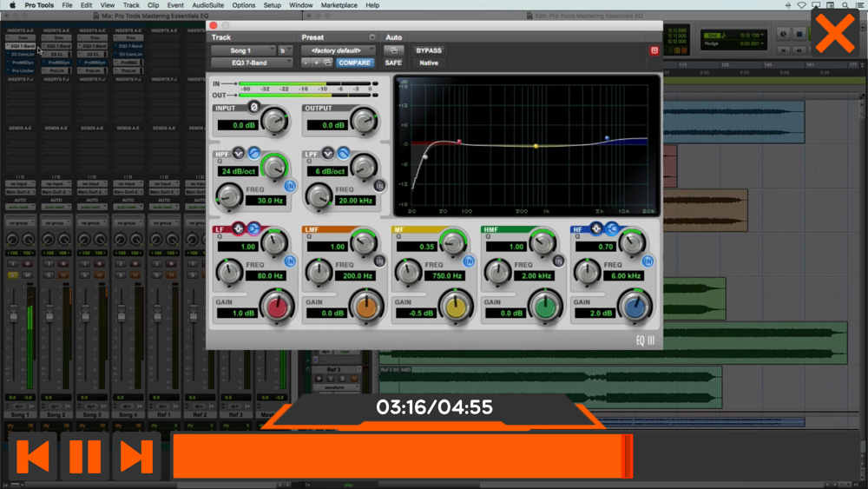Open the factory default preset librarian menu

[339, 50]
